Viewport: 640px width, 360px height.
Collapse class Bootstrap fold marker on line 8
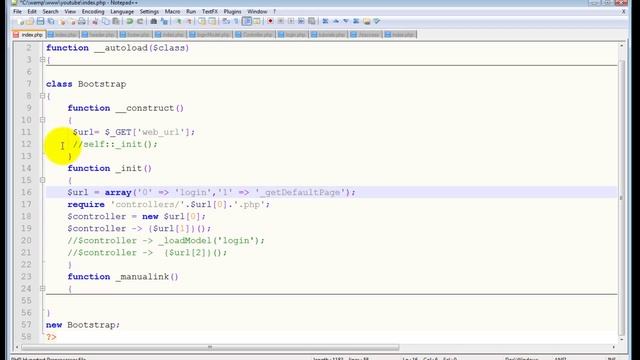pos(42,96)
